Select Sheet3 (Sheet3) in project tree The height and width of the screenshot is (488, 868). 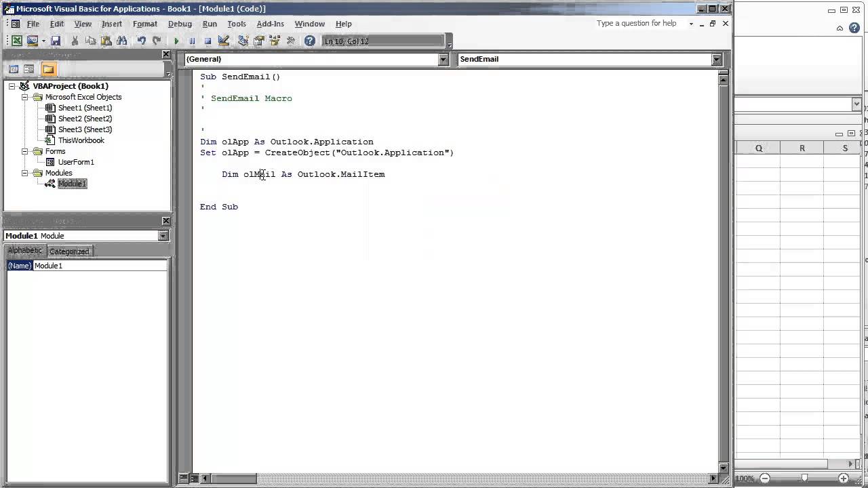point(85,129)
